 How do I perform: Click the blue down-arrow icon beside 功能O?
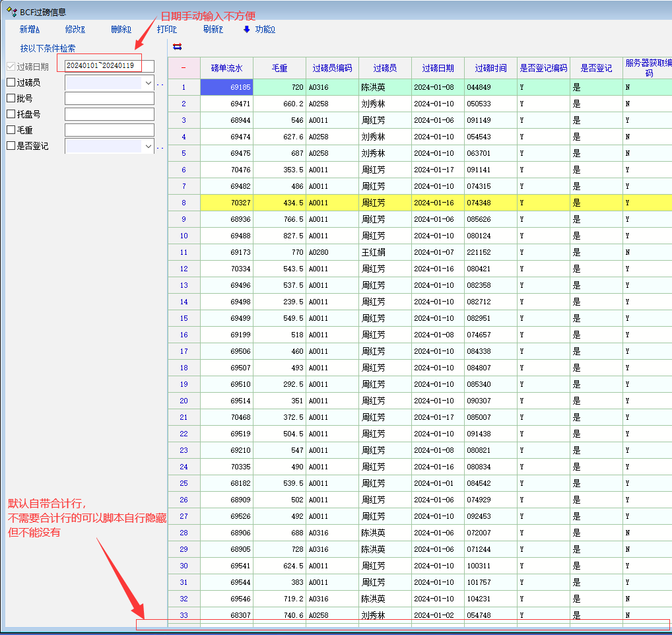click(247, 29)
